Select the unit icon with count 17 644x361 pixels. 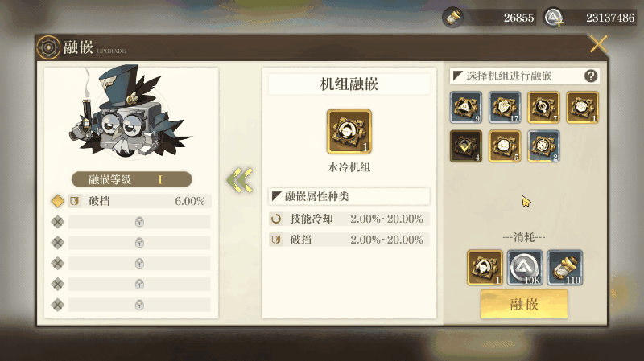[x=505, y=108]
